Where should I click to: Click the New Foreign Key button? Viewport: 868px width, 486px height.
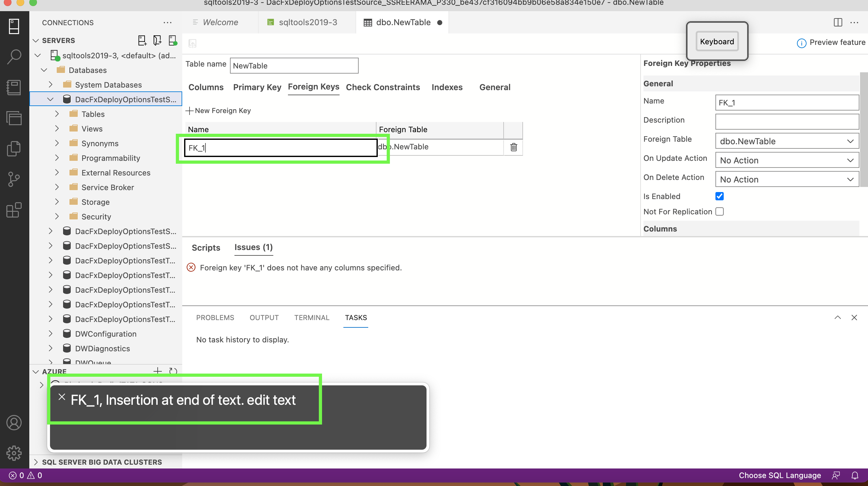coord(218,111)
